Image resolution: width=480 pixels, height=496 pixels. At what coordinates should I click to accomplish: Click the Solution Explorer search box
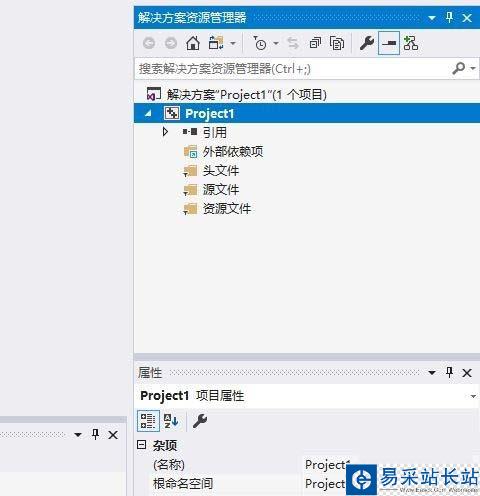[x=292, y=69]
